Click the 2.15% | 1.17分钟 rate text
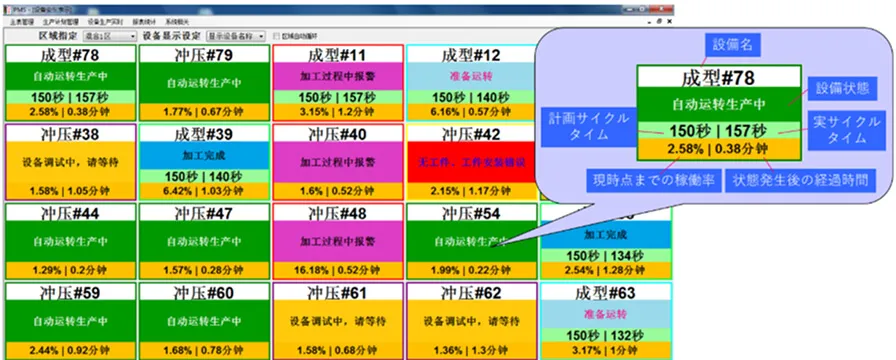This screenshot has width=896, height=360. click(472, 191)
